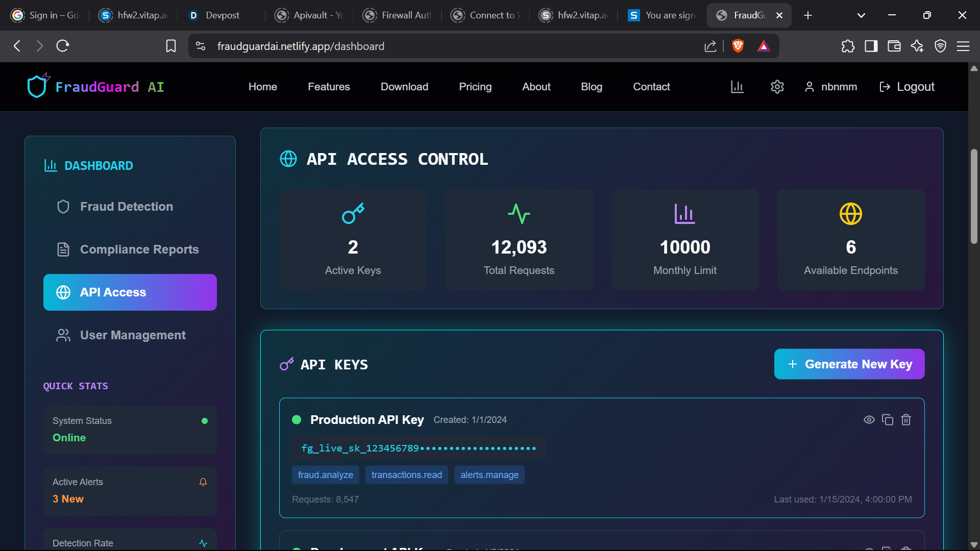Click the Brave Shields lion icon

(738, 46)
